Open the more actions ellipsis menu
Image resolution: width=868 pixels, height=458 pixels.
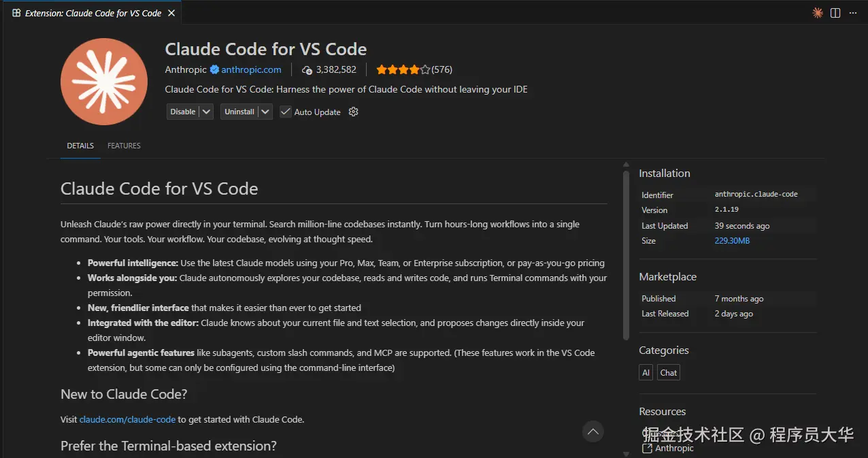[x=853, y=13]
